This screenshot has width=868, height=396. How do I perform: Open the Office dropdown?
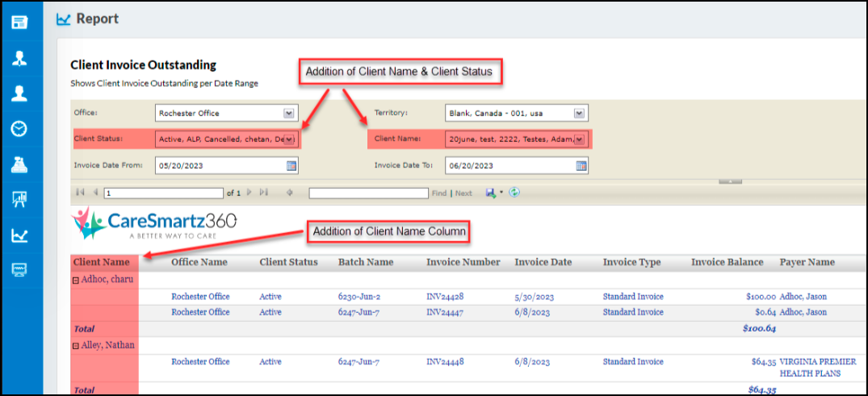pos(289,113)
